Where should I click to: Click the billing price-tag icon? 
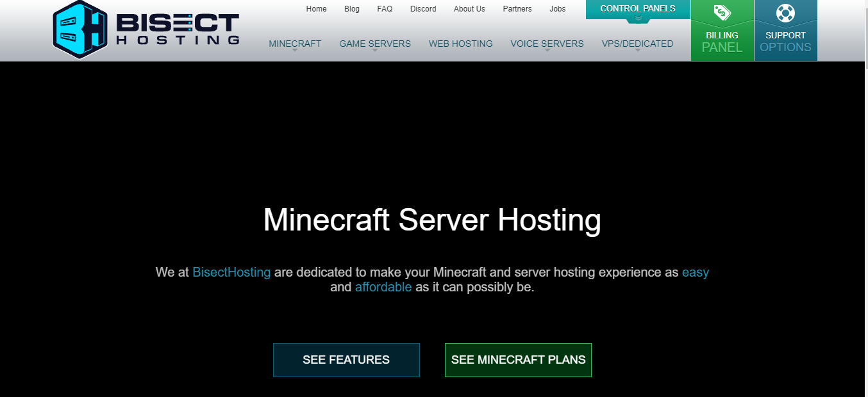(x=722, y=13)
